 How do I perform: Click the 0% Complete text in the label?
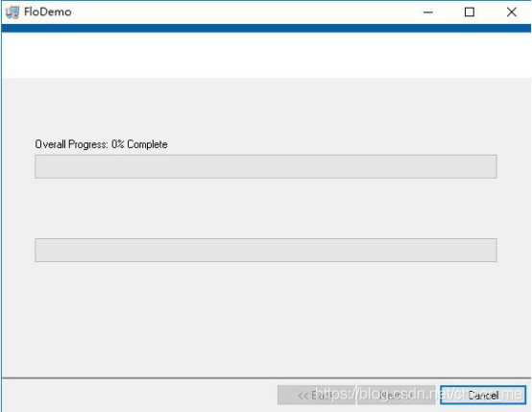click(x=139, y=144)
